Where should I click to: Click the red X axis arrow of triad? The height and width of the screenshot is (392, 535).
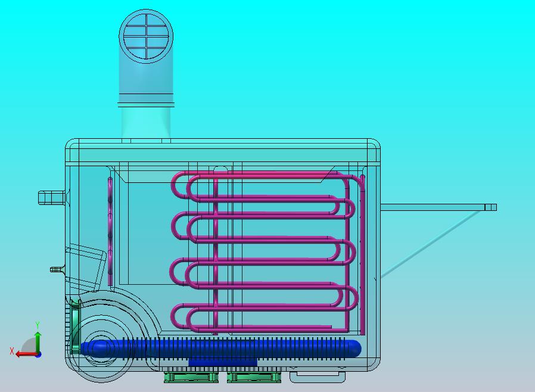[26, 354]
